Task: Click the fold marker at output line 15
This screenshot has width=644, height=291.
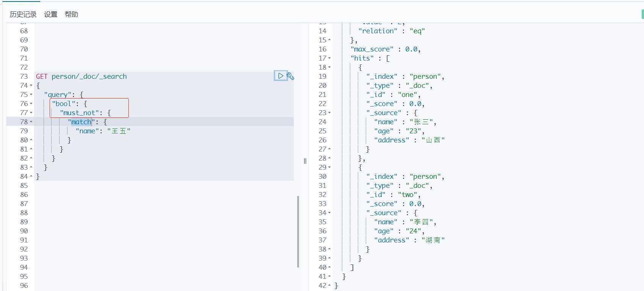Action: tap(329, 40)
